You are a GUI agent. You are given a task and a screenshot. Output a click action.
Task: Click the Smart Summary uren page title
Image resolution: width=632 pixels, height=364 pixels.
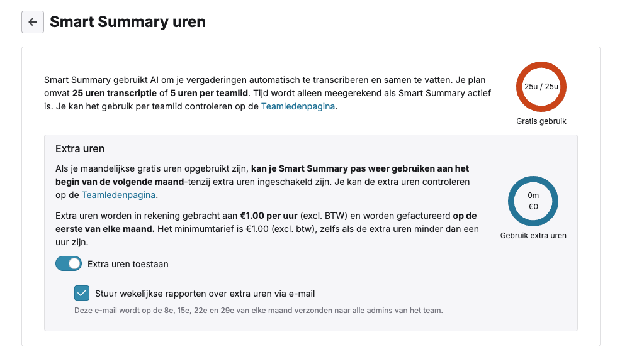pyautogui.click(x=128, y=22)
